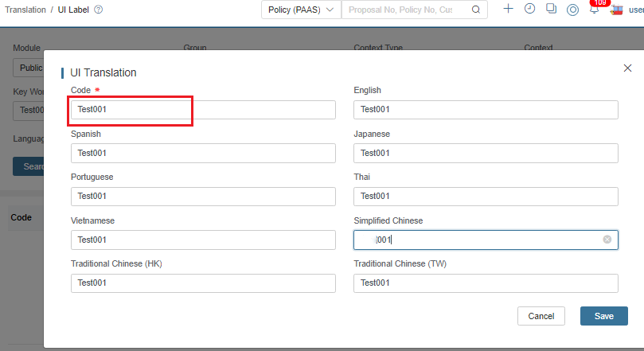Click the search magnifier icon in top bar
Viewport: 644px width, 351px height.
click(x=475, y=10)
